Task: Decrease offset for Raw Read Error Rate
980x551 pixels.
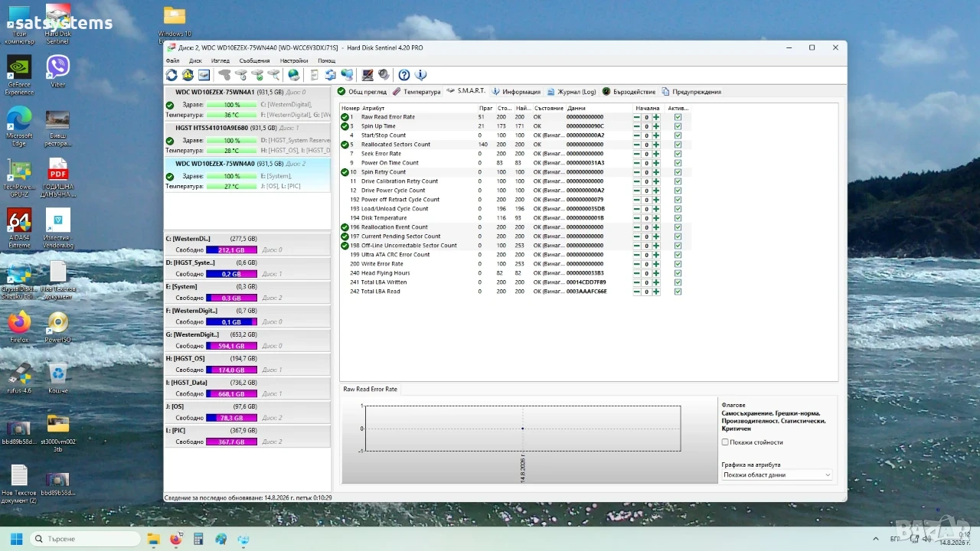Action: pos(637,117)
